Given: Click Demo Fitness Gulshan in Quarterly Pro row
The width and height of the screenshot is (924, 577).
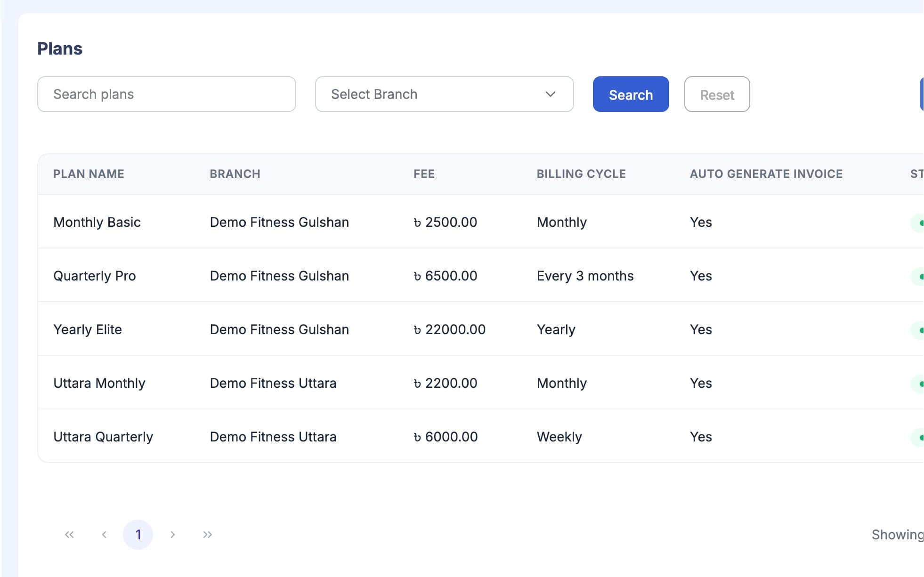Looking at the screenshot, I should coord(279,276).
